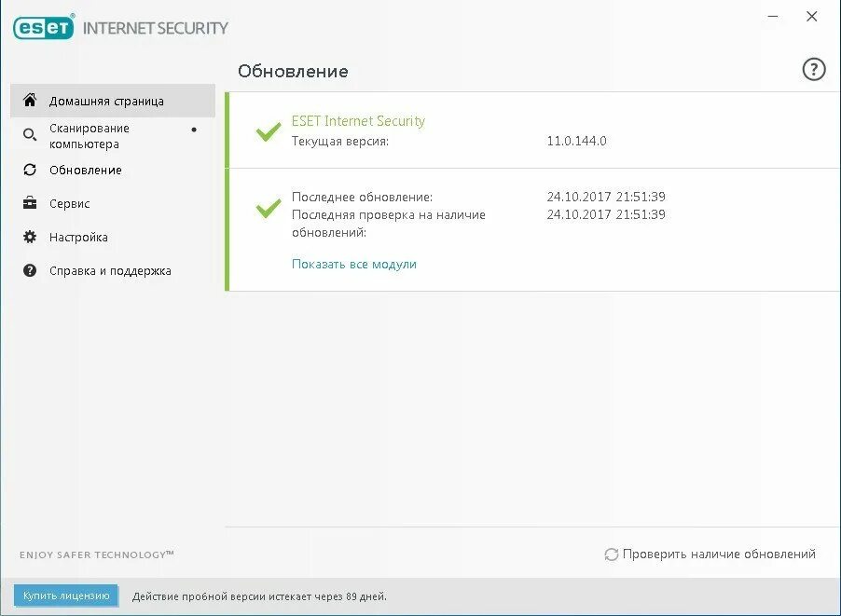The height and width of the screenshot is (616, 841).
Task: Click the Показать все модули link
Action: click(x=354, y=265)
